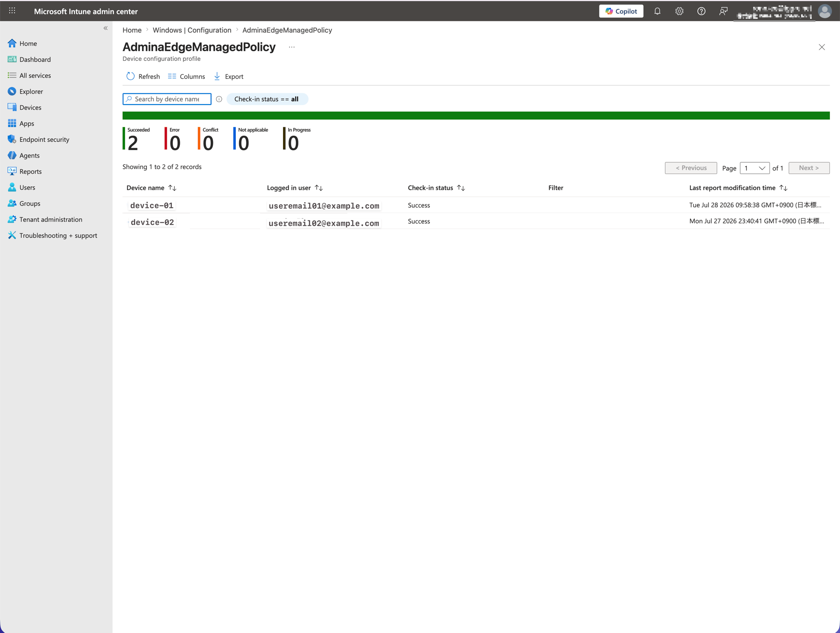Click the Next page button
Image resolution: width=840 pixels, height=633 pixels.
pyautogui.click(x=809, y=168)
